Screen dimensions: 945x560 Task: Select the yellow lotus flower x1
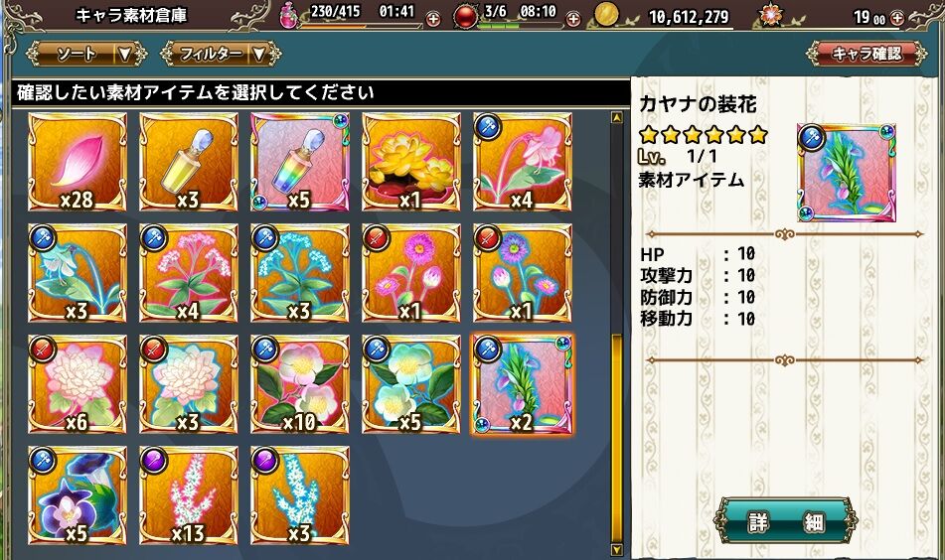click(411, 162)
